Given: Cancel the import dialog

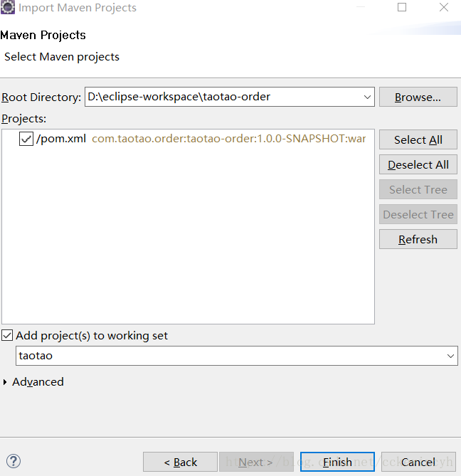Looking at the screenshot, I should coord(418,462).
